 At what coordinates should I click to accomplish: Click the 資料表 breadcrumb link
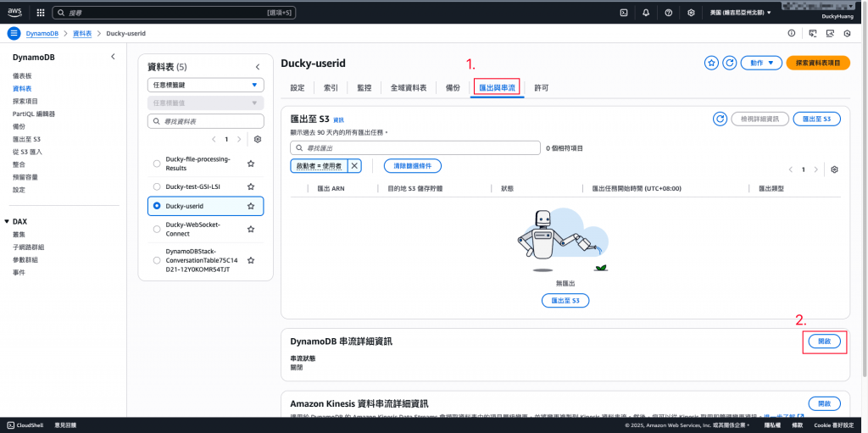82,33
